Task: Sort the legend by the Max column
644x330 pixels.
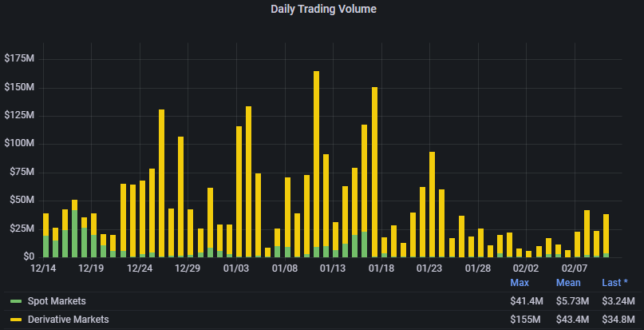Action: point(520,284)
